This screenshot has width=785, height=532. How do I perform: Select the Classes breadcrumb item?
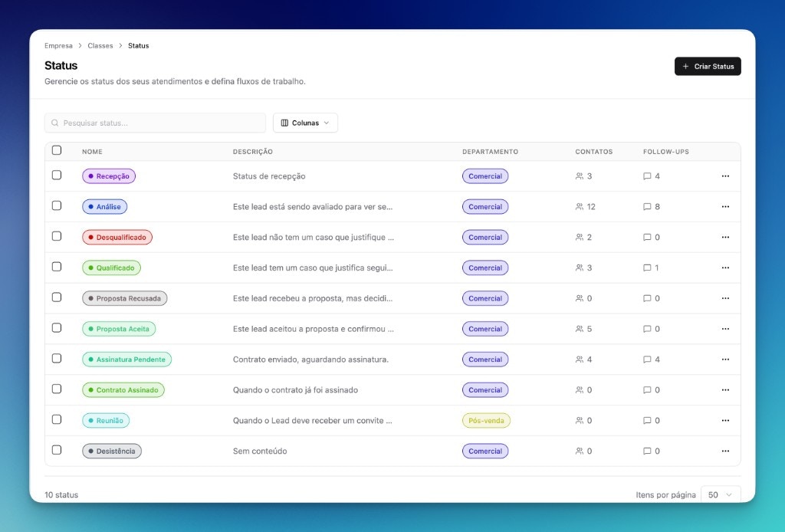pos(100,45)
